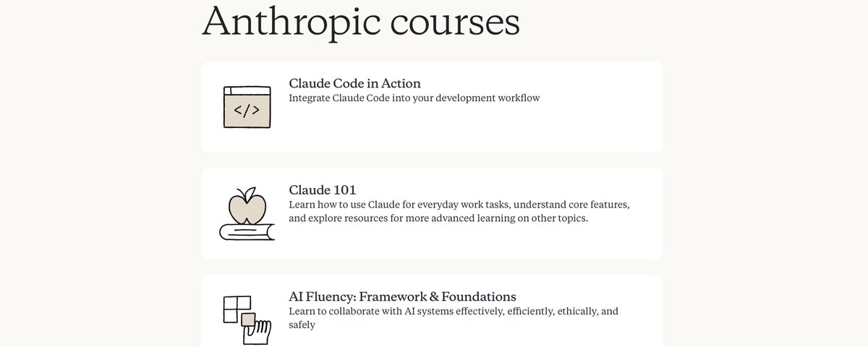Screen dimensions: 868x347
Task: Click the book drawing under the apple
Action: [247, 232]
